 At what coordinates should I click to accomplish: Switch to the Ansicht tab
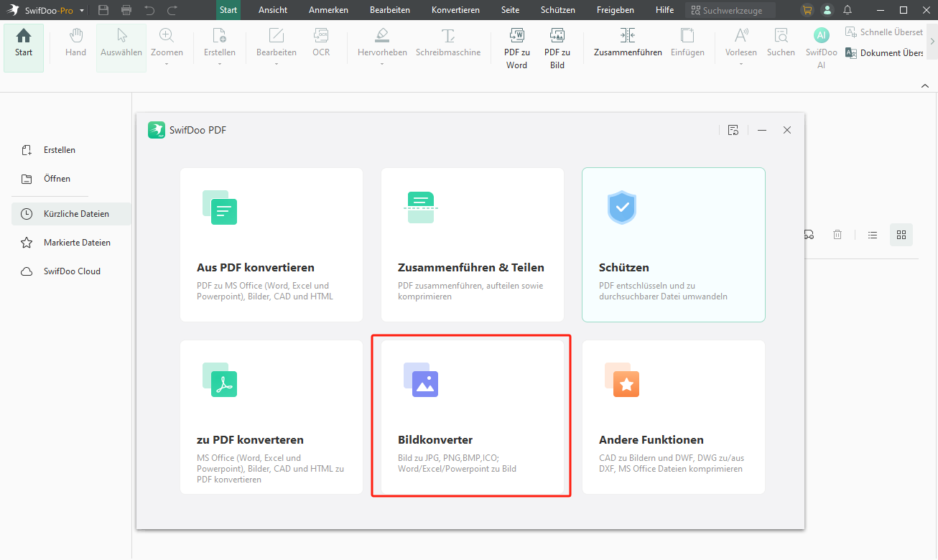273,10
